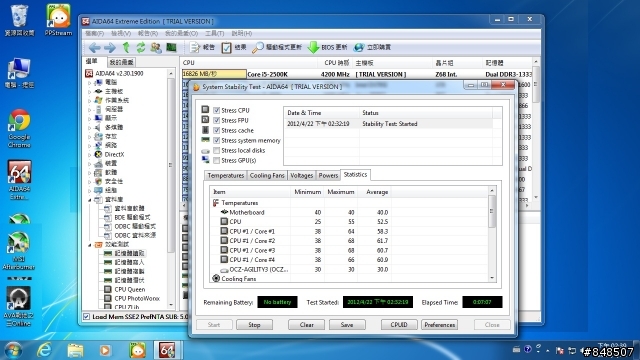Select the 記憶體讀取 memory read item
Viewport: 640px width, 360px height.
pyautogui.click(x=129, y=253)
